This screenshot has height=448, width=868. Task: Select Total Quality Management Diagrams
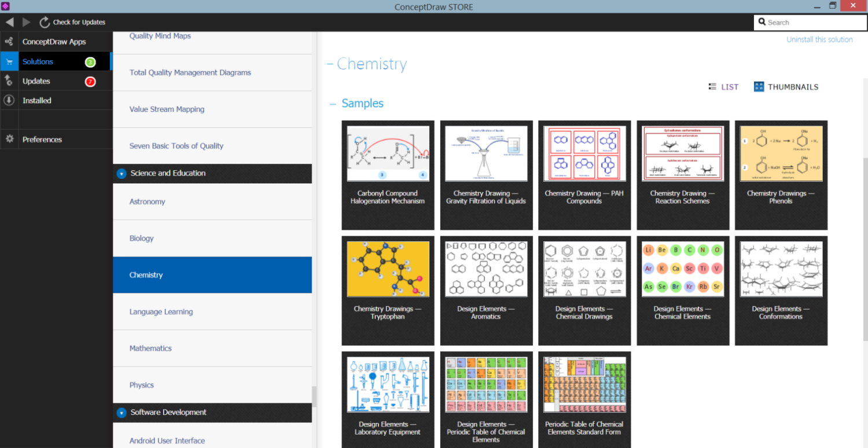(x=212, y=72)
